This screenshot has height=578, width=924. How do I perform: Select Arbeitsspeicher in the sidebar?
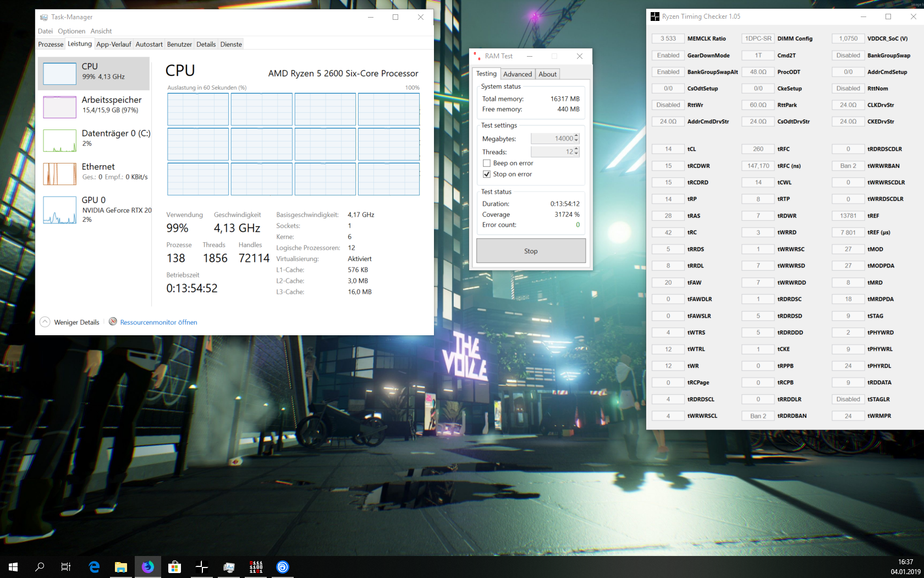pos(94,107)
